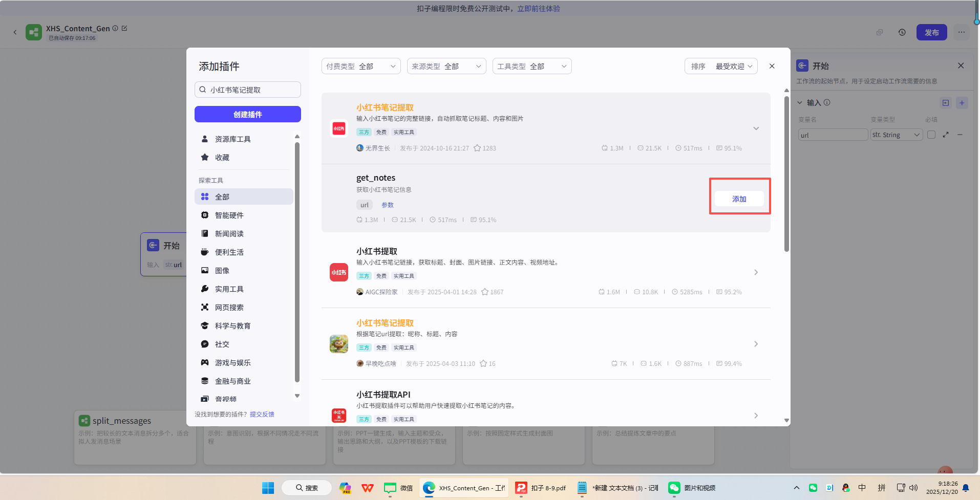Image resolution: width=980 pixels, height=500 pixels.
Task: Open the str. String type dropdown
Action: point(897,135)
